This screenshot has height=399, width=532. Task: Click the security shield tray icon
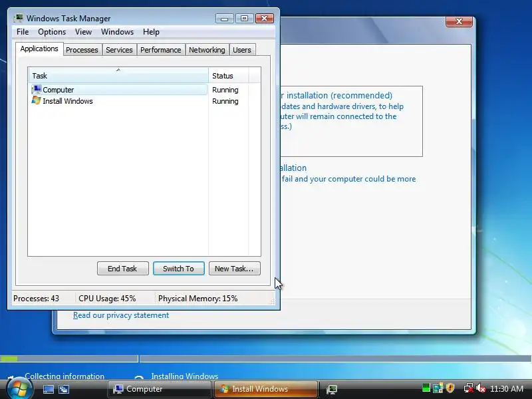click(x=450, y=388)
